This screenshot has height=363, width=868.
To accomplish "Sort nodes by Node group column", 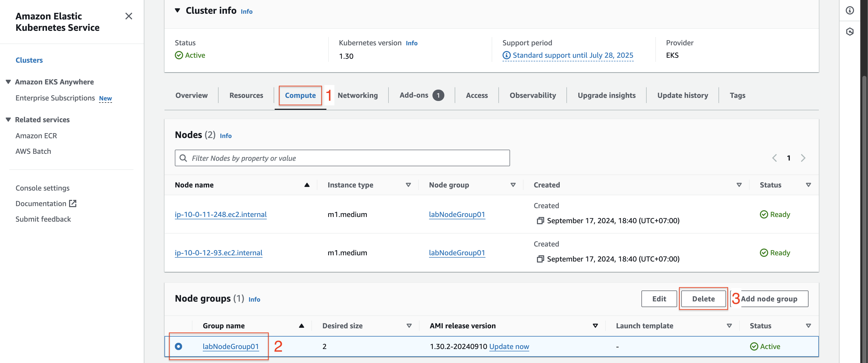I will (513, 185).
